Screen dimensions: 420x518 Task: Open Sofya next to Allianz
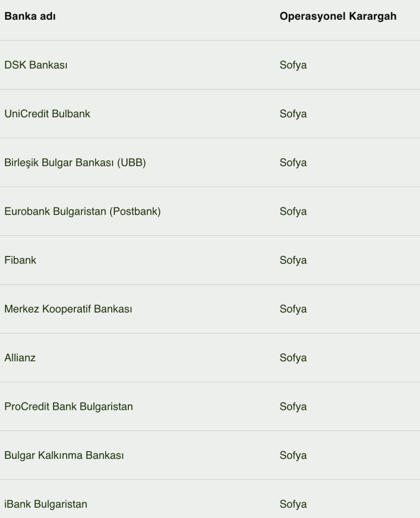(x=293, y=358)
